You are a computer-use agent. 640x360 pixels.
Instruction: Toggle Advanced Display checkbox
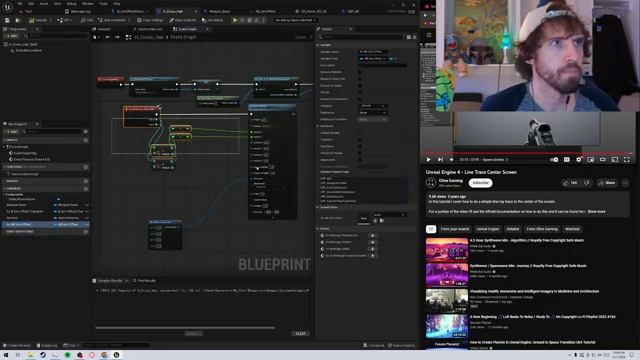click(x=360, y=153)
